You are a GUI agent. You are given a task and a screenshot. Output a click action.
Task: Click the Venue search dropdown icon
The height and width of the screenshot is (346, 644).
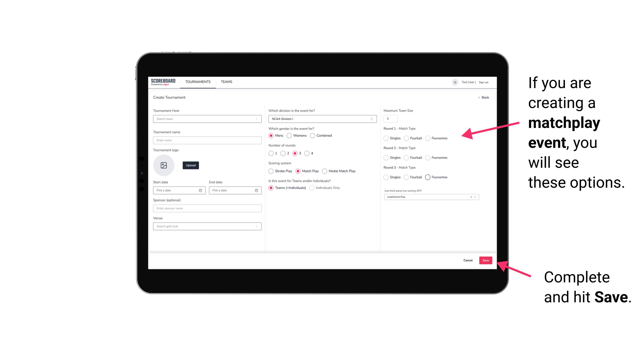(256, 226)
